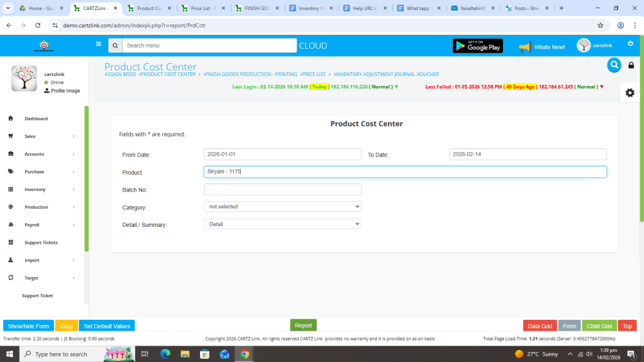Viewport: 644px width, 362px height.
Task: Open the Detail / Summary dropdown
Action: pyautogui.click(x=282, y=224)
